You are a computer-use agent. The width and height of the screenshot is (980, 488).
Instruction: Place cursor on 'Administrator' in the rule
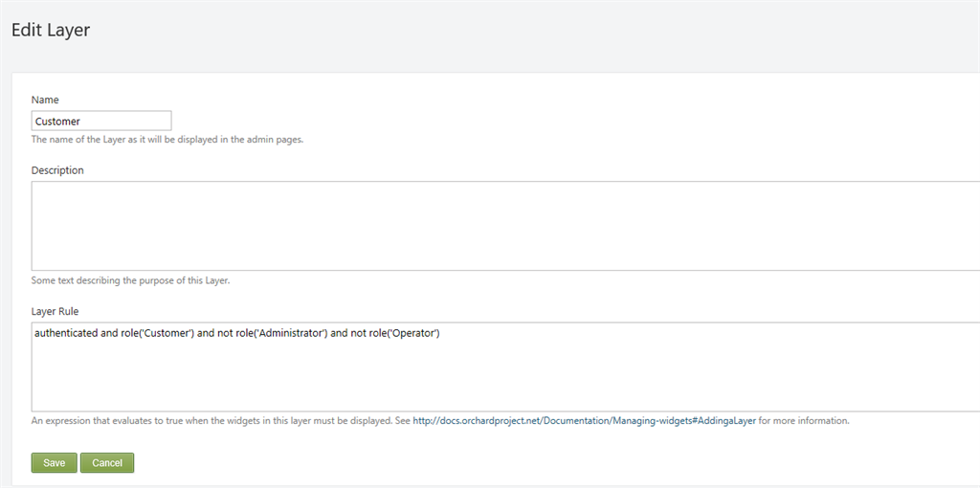[x=284, y=333]
